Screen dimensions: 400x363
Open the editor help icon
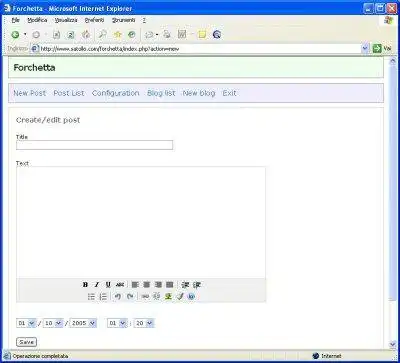pos(191,296)
